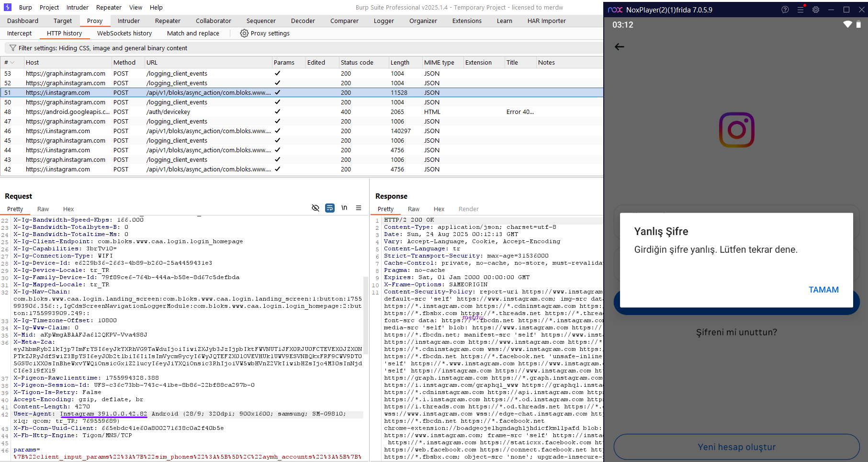The height and width of the screenshot is (462, 868).
Task: Switch to the Comparer tab
Action: coord(344,21)
